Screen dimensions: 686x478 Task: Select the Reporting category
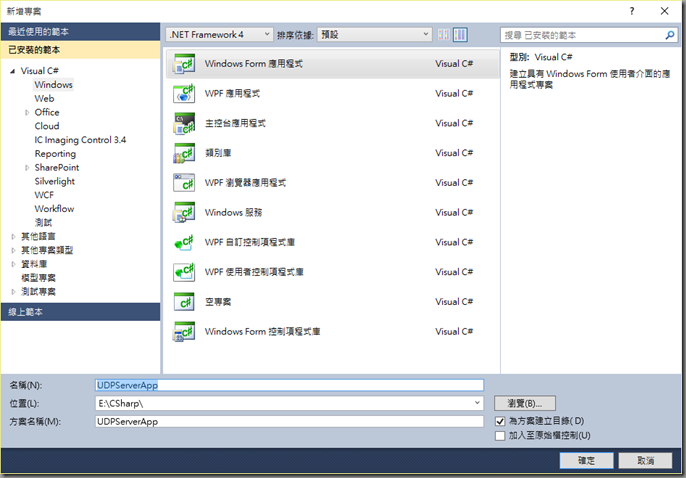(55, 154)
